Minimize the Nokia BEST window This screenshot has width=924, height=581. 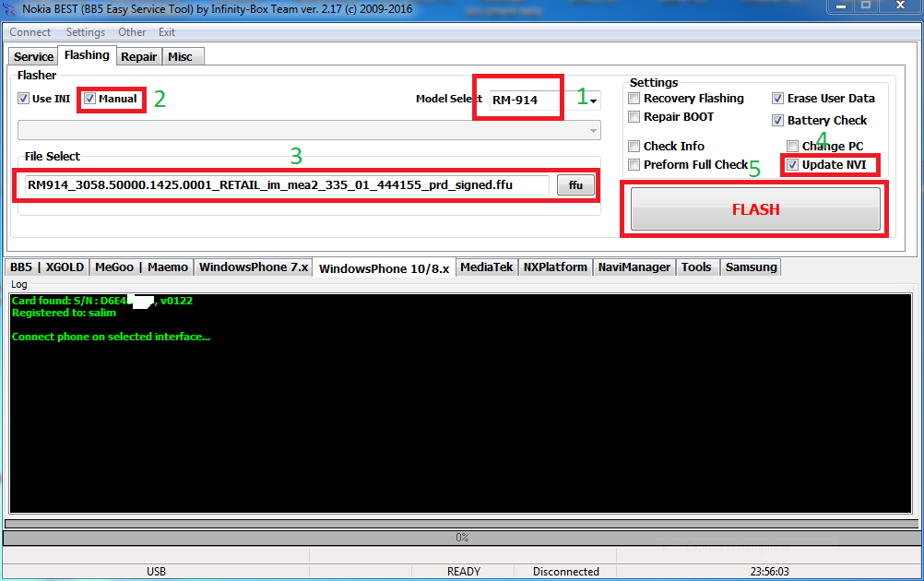point(841,6)
